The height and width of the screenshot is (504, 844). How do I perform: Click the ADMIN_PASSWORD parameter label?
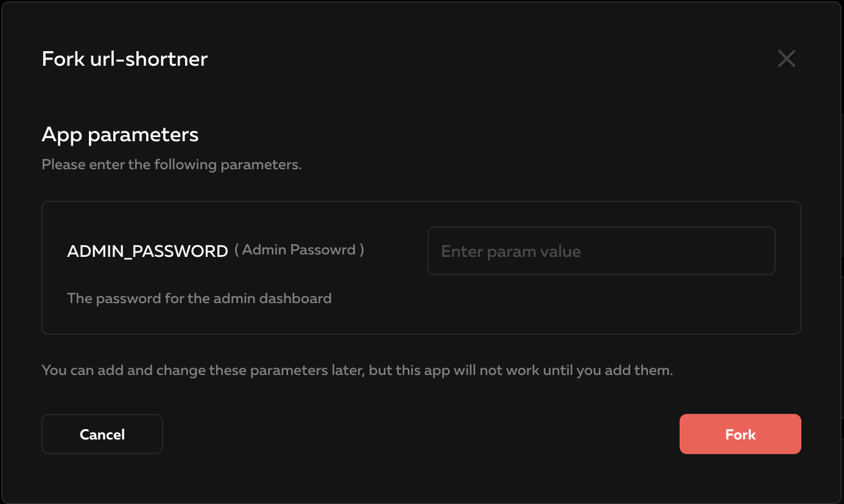[x=147, y=250]
